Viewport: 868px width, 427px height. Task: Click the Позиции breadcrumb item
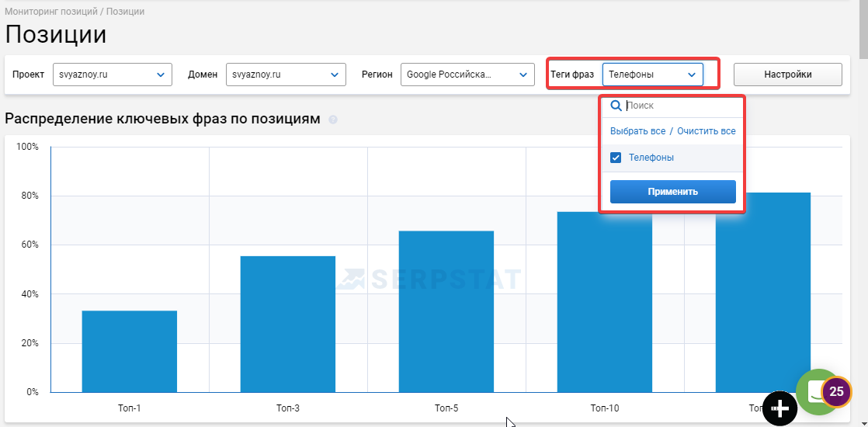point(126,11)
